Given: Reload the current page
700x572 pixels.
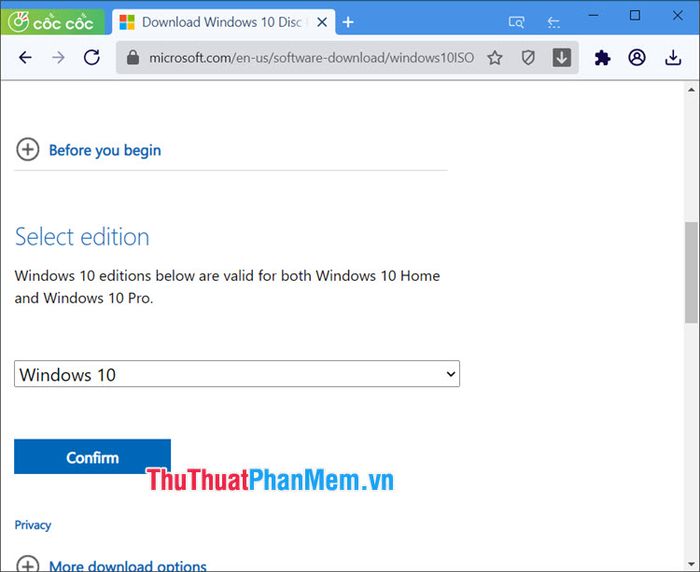Looking at the screenshot, I should tap(92, 58).
